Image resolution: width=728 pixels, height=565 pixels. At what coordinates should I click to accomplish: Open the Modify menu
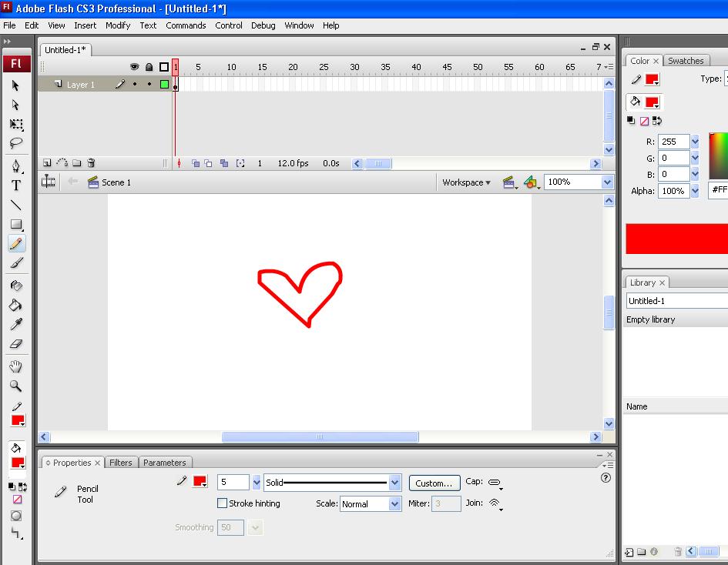117,25
